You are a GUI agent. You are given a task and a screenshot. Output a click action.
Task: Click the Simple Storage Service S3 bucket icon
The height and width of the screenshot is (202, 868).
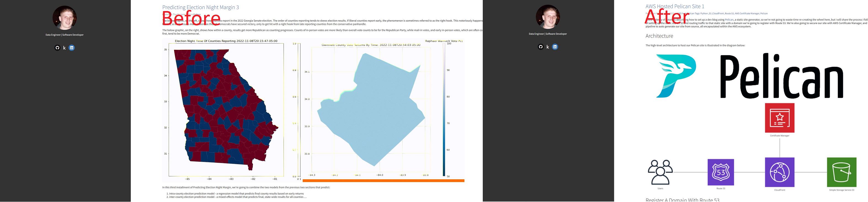point(842,172)
